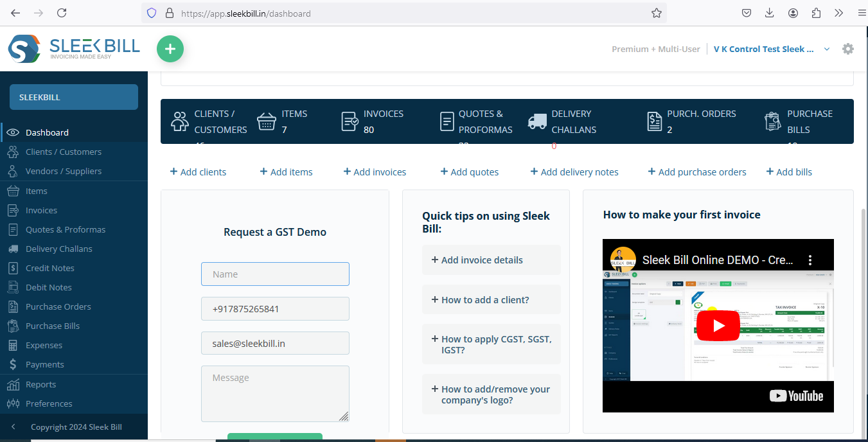
Task: Open the YouTube video options menu
Action: tap(810, 260)
